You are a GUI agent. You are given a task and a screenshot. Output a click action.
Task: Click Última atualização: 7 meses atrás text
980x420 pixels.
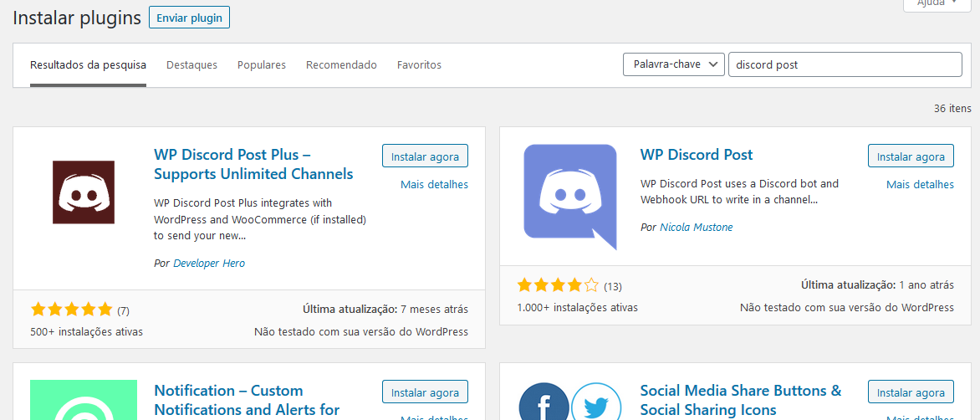[385, 309]
